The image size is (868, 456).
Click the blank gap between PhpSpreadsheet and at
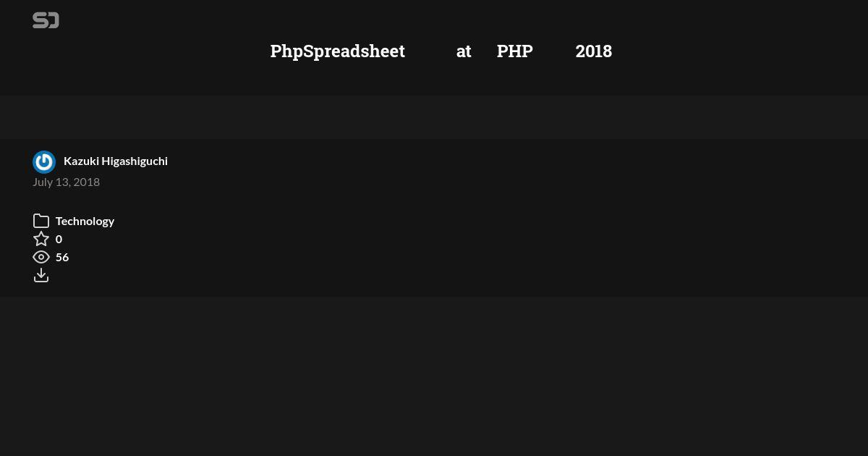point(430,51)
